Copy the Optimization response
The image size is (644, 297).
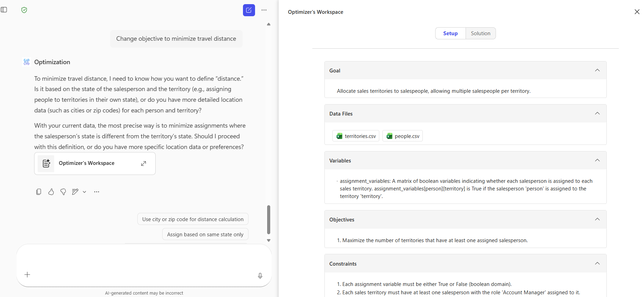[x=39, y=192]
